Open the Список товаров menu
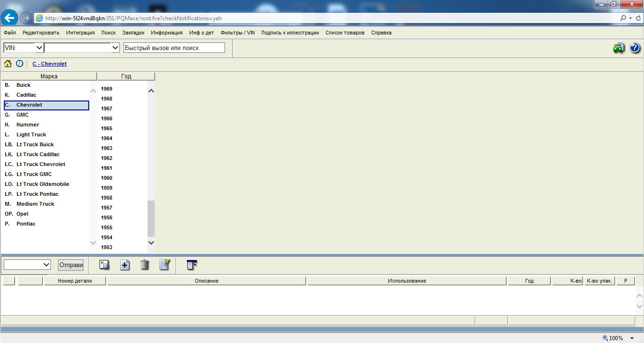The width and height of the screenshot is (644, 343). pos(345,33)
